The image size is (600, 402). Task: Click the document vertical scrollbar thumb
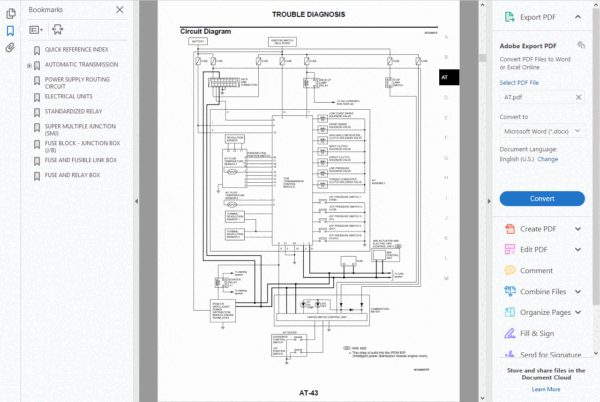482,57
